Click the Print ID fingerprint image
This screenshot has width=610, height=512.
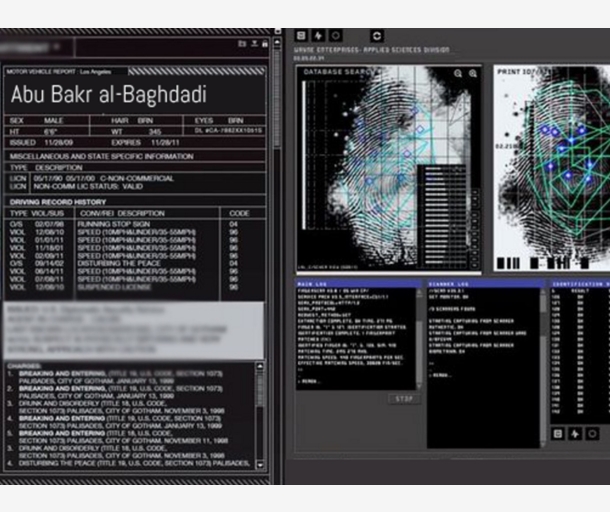click(x=552, y=170)
